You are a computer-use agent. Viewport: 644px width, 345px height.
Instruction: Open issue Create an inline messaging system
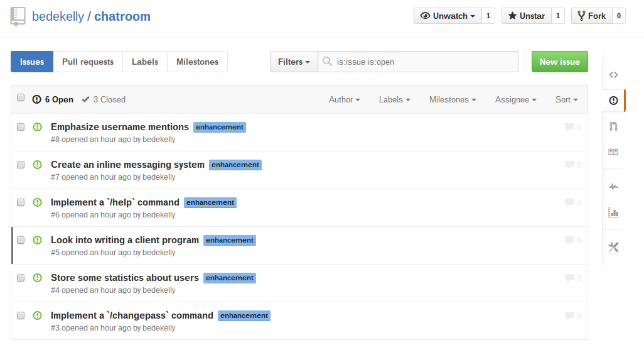(127, 165)
